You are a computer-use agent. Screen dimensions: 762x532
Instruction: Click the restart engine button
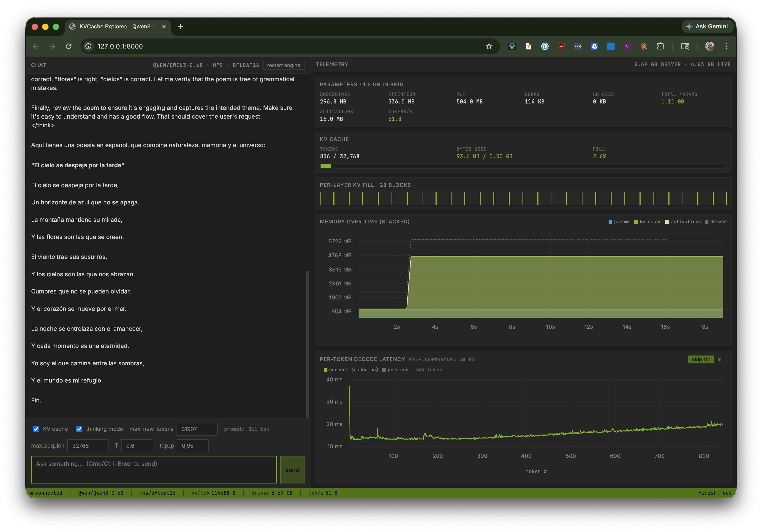coord(284,65)
